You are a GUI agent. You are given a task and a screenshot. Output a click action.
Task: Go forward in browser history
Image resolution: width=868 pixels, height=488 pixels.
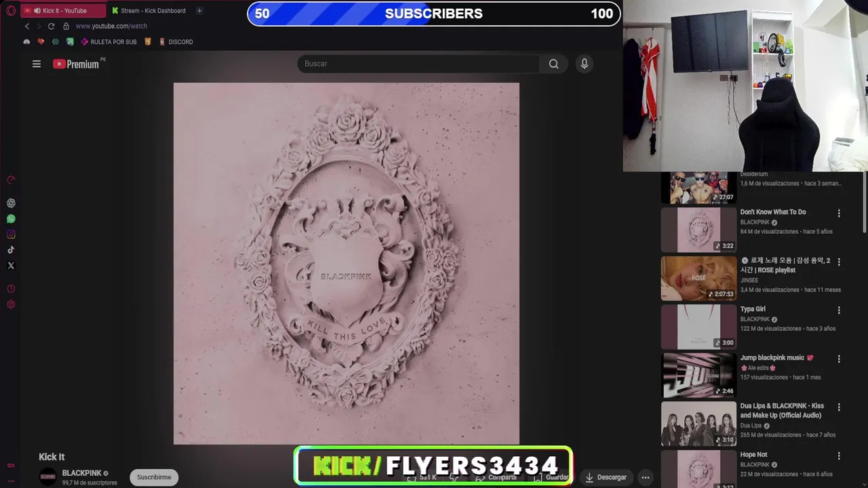click(x=39, y=26)
